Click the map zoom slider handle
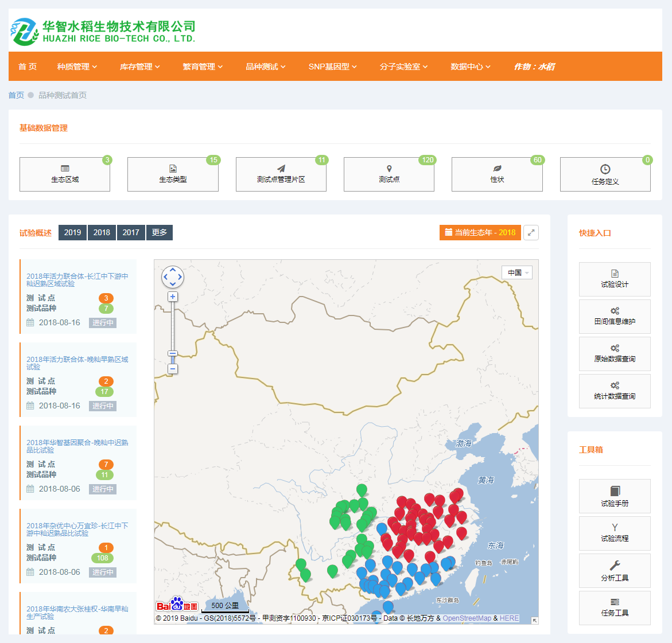Viewport: 672px width, 643px height. coord(173,354)
